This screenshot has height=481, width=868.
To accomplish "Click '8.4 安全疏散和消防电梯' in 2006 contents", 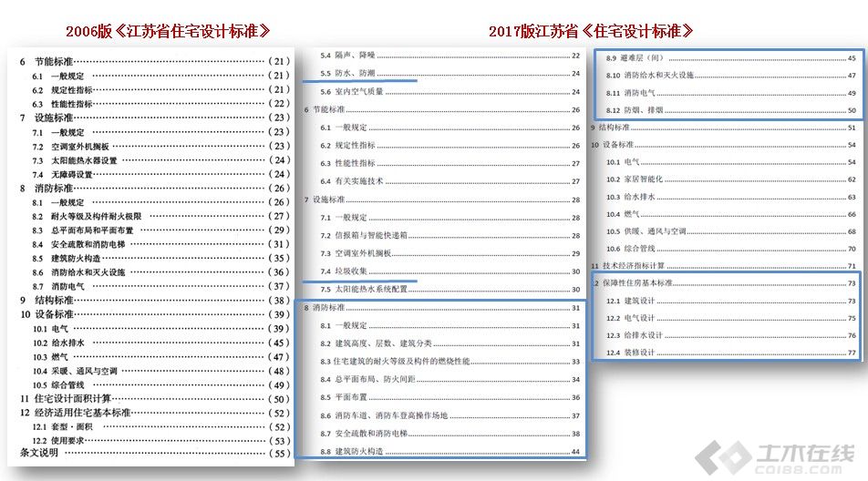I will [x=78, y=244].
